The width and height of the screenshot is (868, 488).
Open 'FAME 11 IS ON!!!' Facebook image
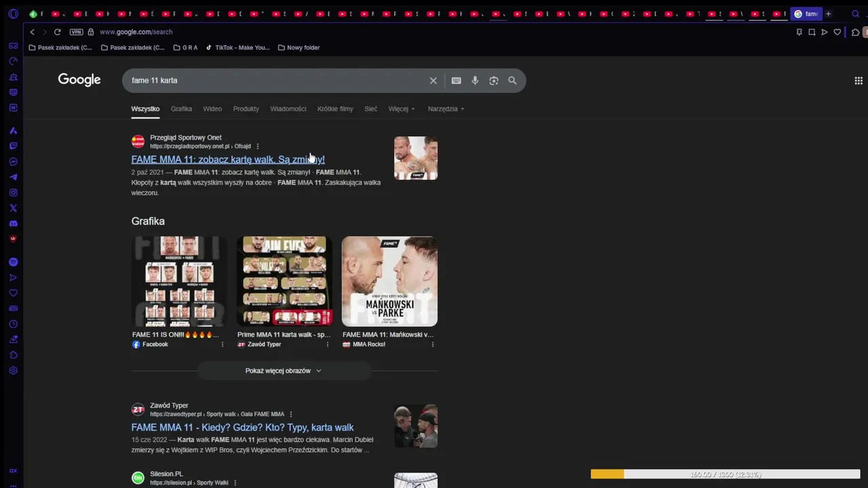(179, 281)
